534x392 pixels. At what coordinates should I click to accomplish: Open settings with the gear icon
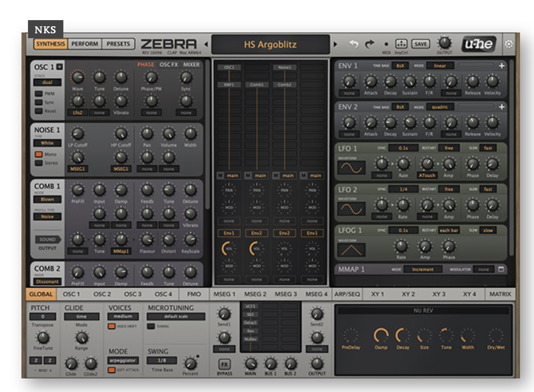pos(509,44)
